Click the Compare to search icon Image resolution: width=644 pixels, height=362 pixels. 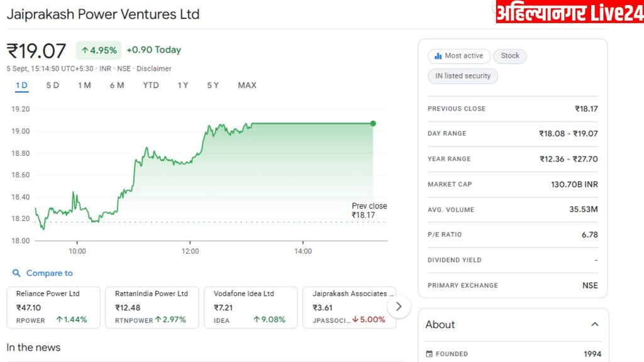pos(16,273)
